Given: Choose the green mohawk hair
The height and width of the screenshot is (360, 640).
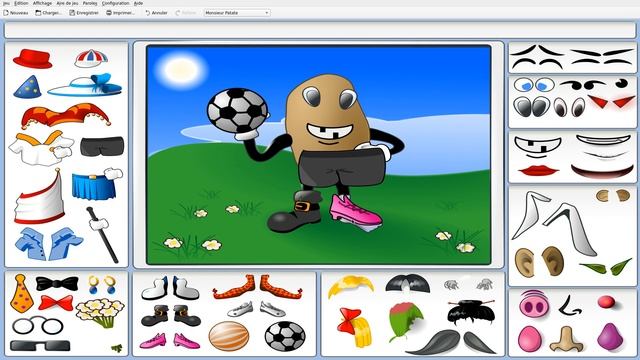Looking at the screenshot, I should [406, 322].
